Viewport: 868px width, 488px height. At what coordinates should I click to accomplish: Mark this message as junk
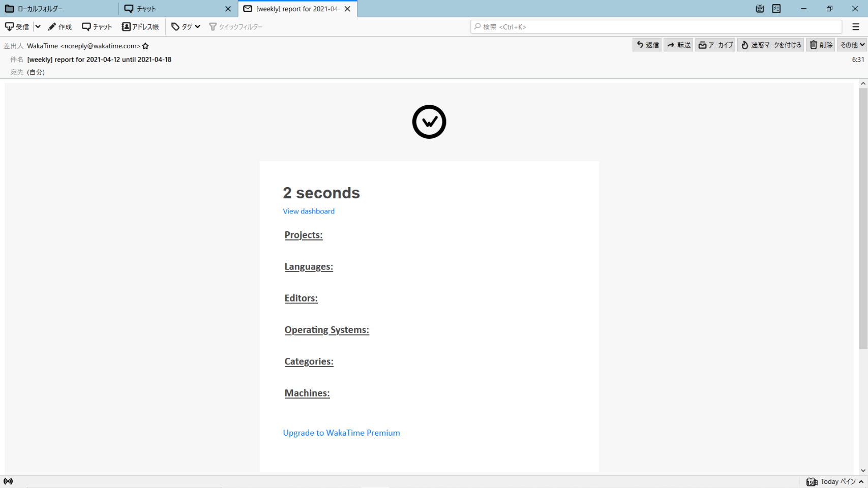tap(770, 45)
